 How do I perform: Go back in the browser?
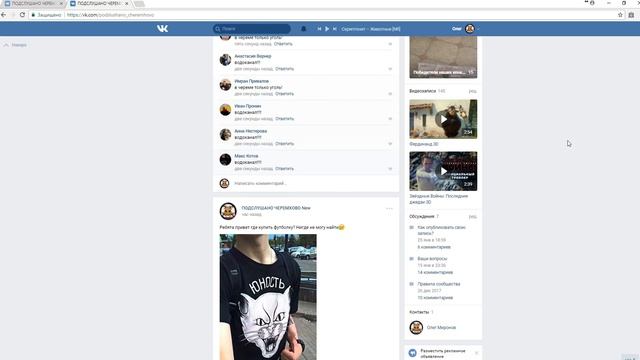click(4, 15)
